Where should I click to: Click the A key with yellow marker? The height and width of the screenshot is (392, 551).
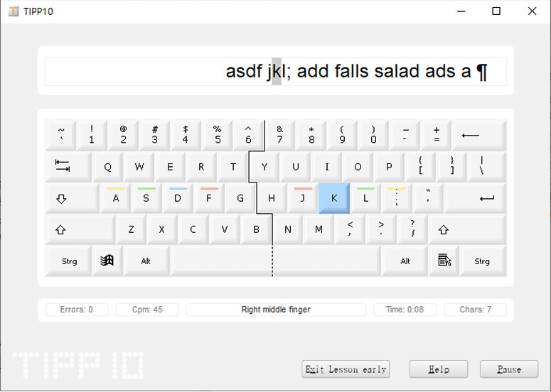(x=115, y=199)
